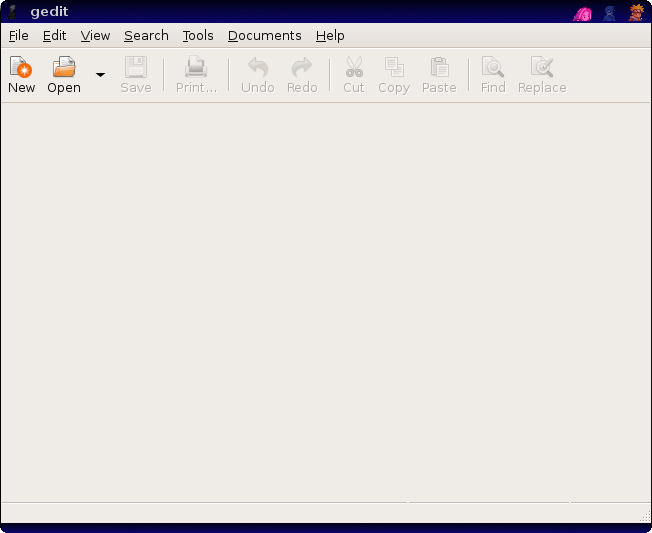Image resolution: width=652 pixels, height=533 pixels.
Task: Click the window menu icon beside gedit title
Action: 12,12
